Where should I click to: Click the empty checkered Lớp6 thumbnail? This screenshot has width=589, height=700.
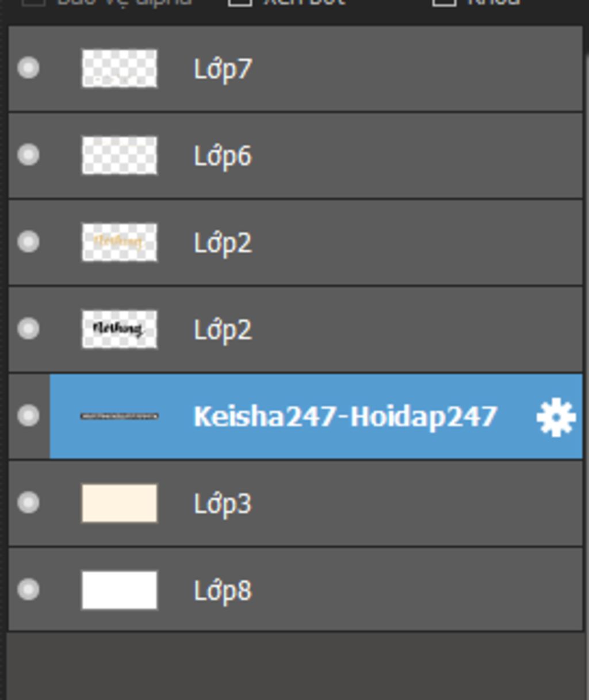(x=120, y=155)
